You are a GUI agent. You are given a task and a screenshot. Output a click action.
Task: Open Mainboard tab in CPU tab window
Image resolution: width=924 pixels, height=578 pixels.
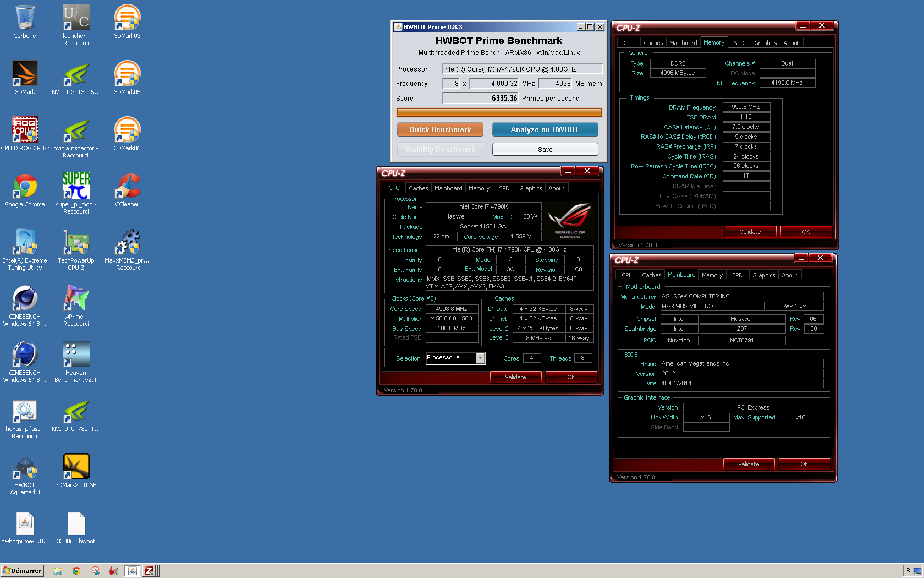pos(448,188)
